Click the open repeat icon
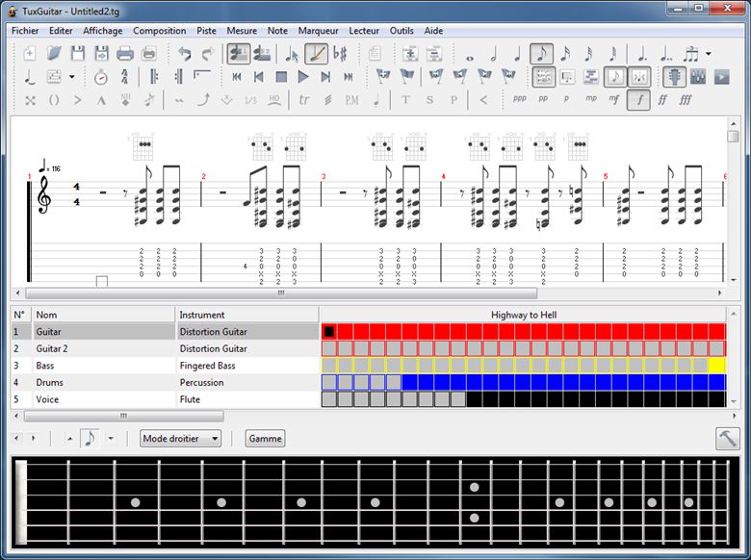Screen dimensions: 751x560 coord(154,77)
